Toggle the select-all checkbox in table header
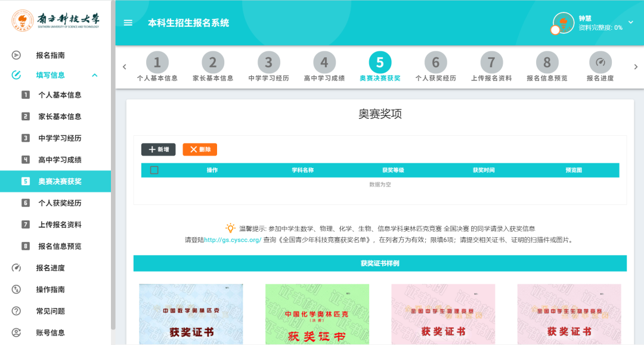 click(154, 170)
